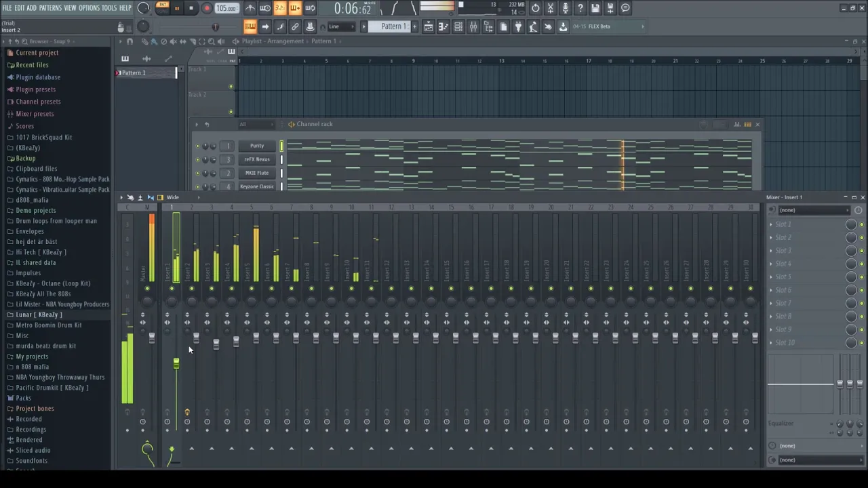868x488 pixels.
Task: Pause playback with the transport button
Action: [x=176, y=8]
